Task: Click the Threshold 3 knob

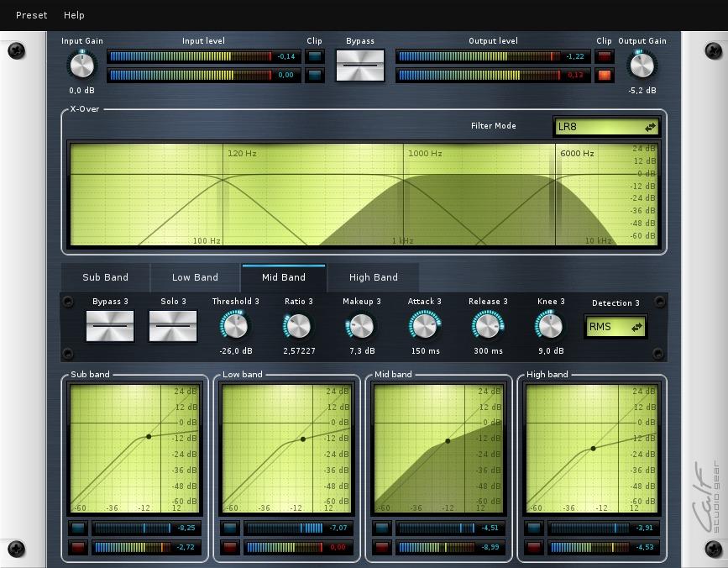Action: [x=235, y=326]
